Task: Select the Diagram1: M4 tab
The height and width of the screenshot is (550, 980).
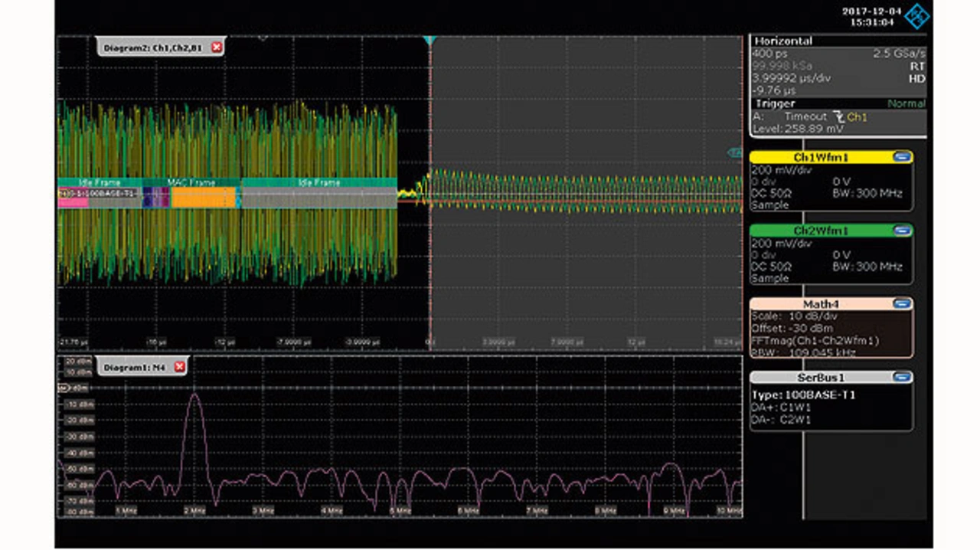Action: tap(135, 368)
